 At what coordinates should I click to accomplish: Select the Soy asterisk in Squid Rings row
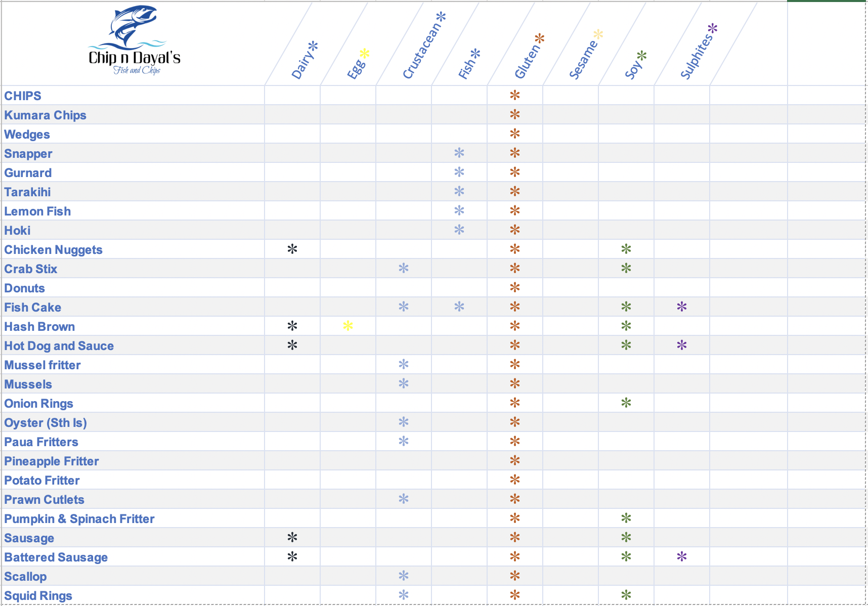click(x=626, y=595)
